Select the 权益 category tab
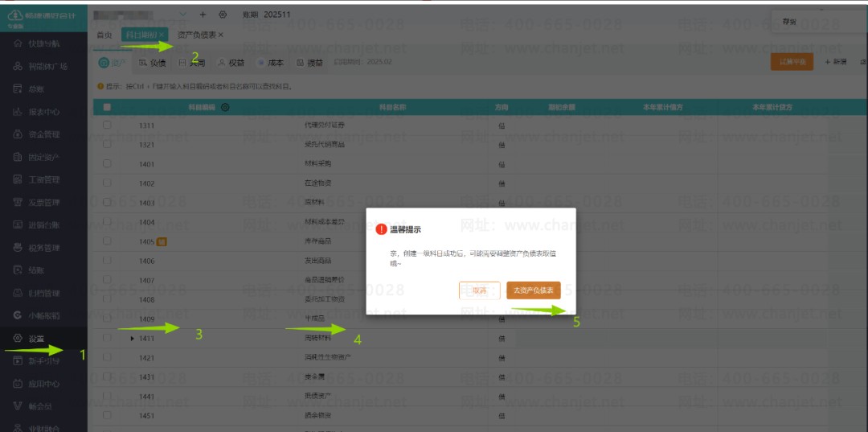Screen dimensions: 868x432 click(231, 63)
